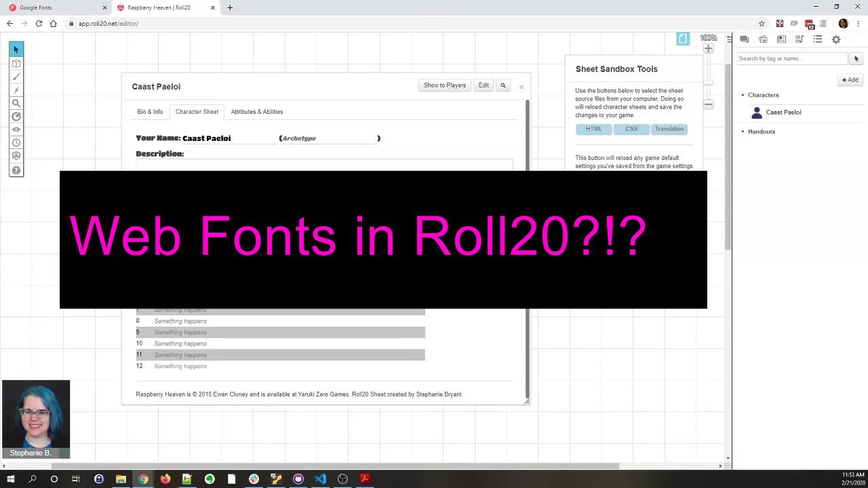The image size is (868, 488).
Task: Click the Add button in Journal
Action: tap(850, 80)
